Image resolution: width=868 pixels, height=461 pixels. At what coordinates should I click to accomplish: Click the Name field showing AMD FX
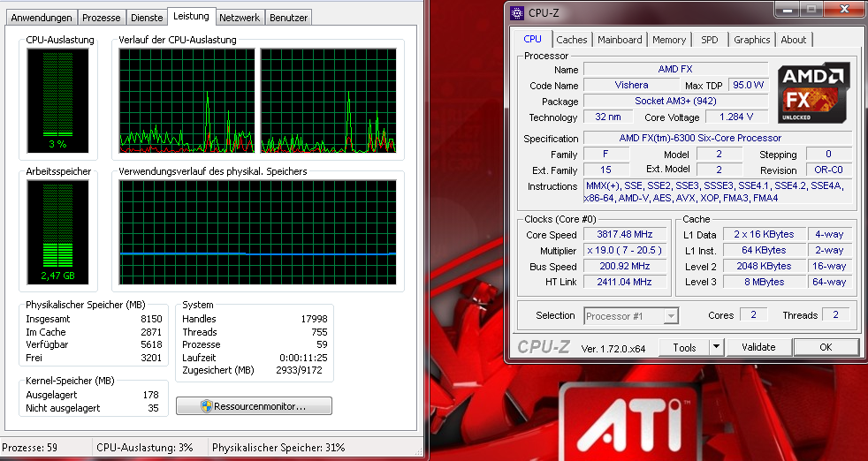point(676,69)
